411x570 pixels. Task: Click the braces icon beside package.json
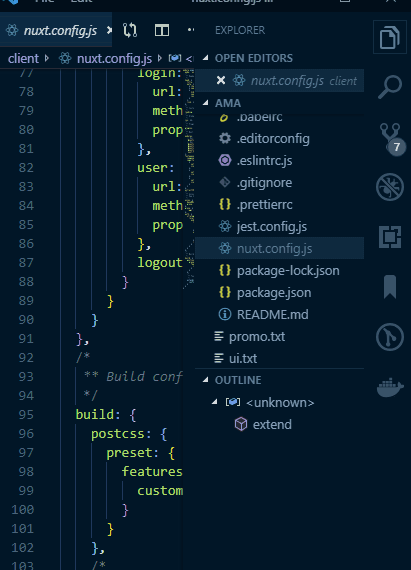click(225, 292)
